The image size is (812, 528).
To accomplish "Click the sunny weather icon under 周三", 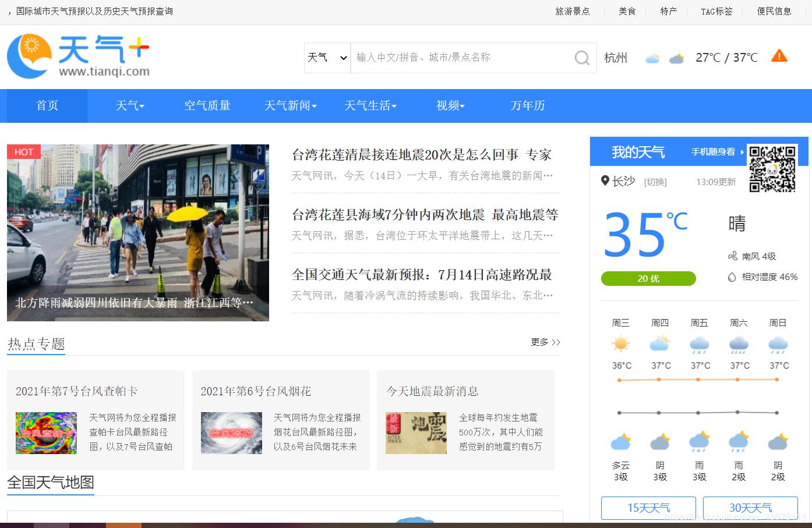I will pos(620,343).
